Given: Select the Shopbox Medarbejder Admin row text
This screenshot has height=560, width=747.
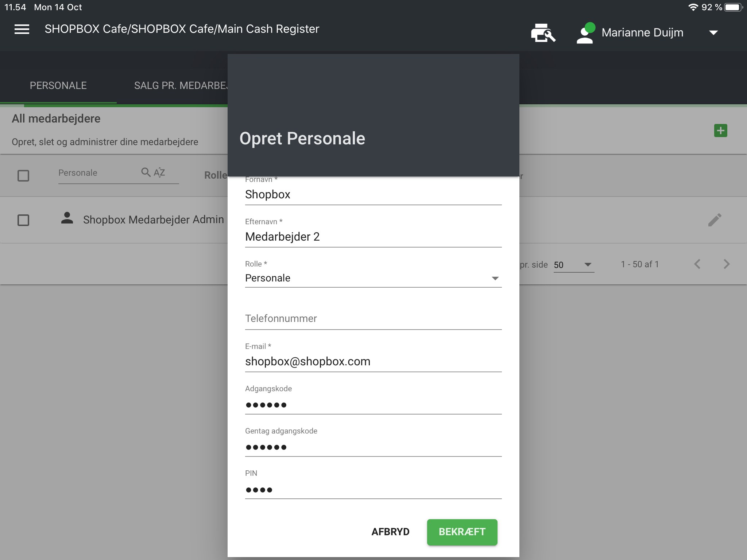Looking at the screenshot, I should click(153, 219).
